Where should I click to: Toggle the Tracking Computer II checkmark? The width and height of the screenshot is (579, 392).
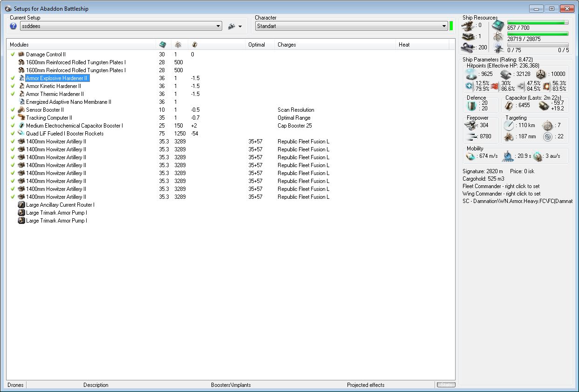point(13,118)
